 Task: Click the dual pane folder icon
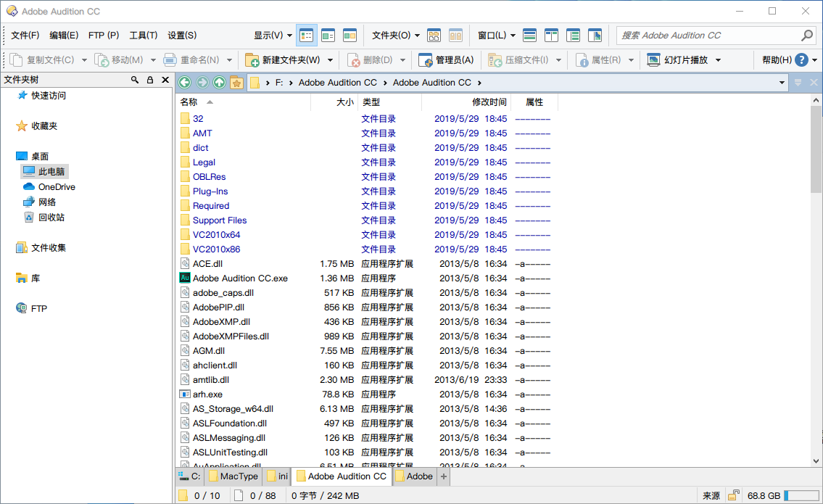pyautogui.click(x=455, y=36)
